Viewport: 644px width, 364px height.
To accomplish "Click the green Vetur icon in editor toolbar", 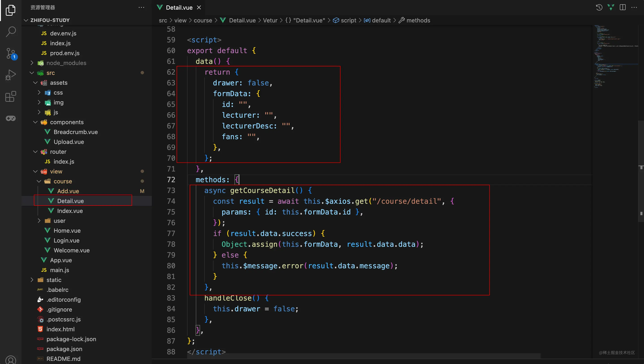I will pyautogui.click(x=611, y=8).
